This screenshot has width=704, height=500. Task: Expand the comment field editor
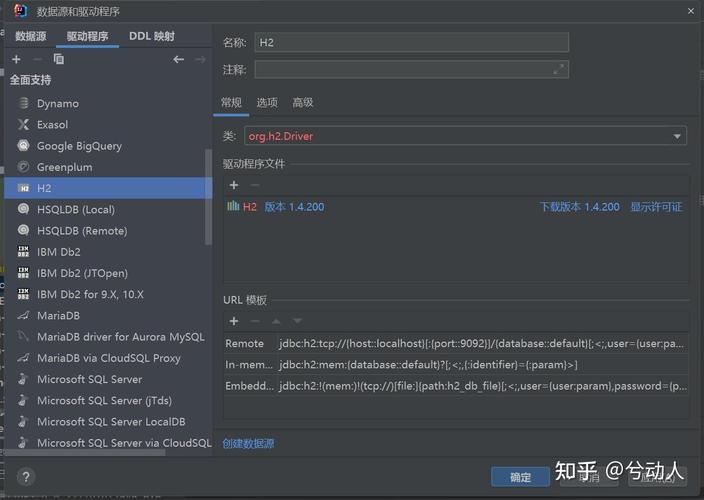point(559,70)
